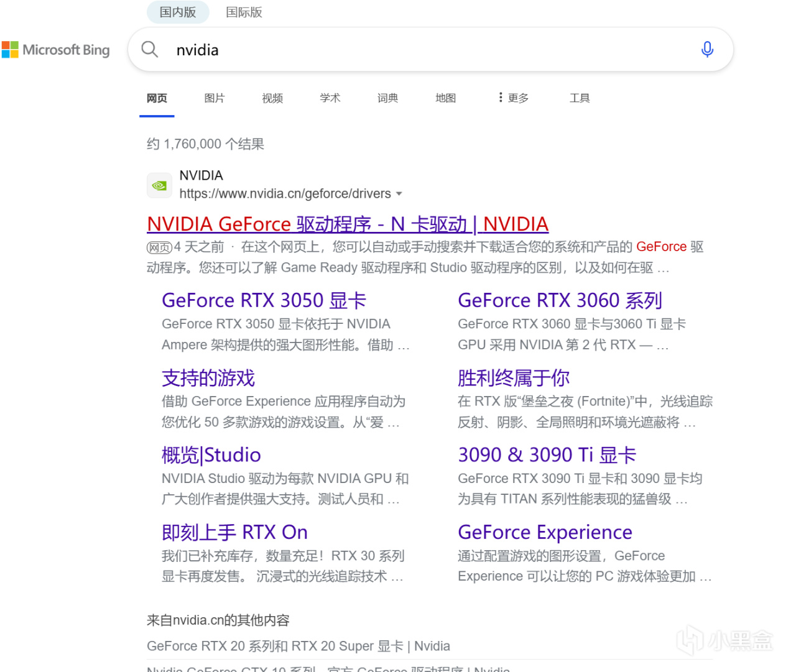This screenshot has width=796, height=672.
Task: Click the NVIDIA site favicon
Action: [159, 185]
